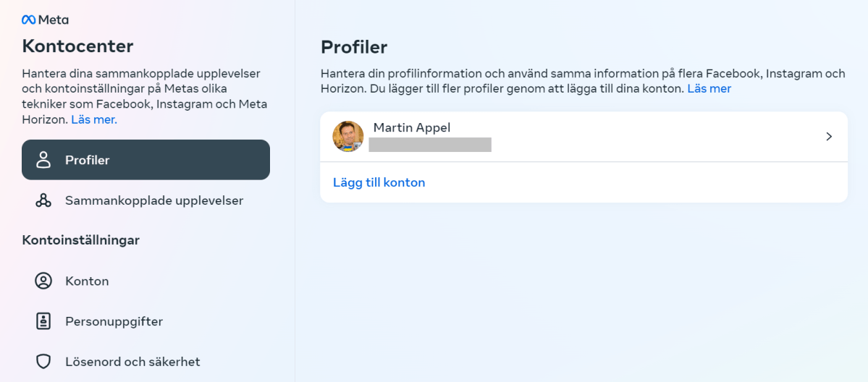Image resolution: width=868 pixels, height=382 pixels.
Task: Open the Sammankopplade upplevelser connected-circles icon
Action: click(x=43, y=200)
